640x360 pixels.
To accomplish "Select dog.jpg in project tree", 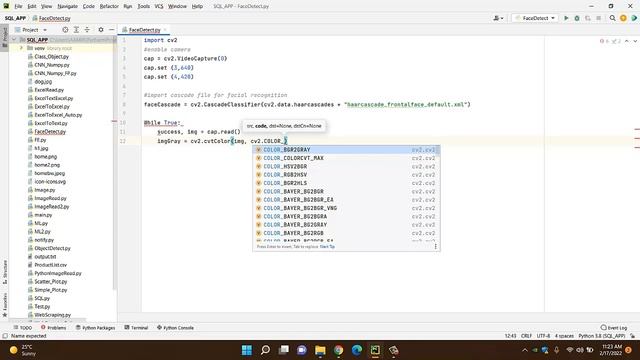I will pos(43,82).
